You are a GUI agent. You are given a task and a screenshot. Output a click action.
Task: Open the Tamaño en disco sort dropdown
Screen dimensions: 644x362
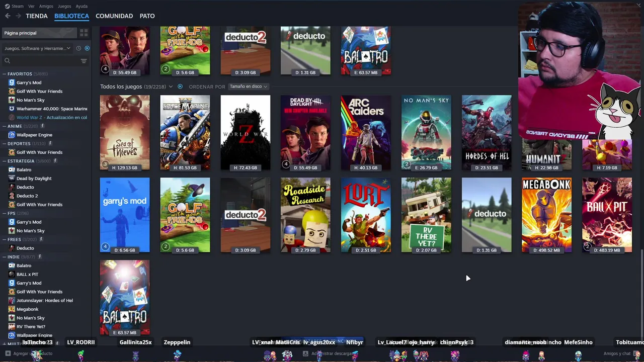point(248,86)
